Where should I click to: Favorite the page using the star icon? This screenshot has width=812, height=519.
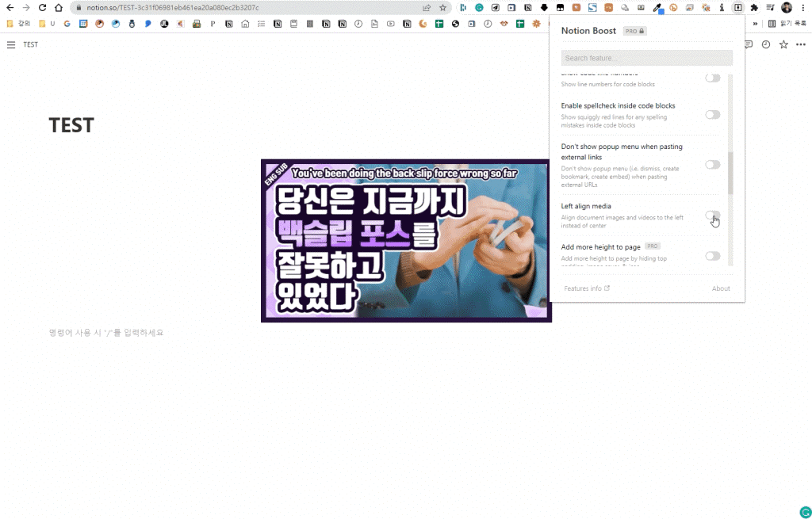tap(783, 45)
